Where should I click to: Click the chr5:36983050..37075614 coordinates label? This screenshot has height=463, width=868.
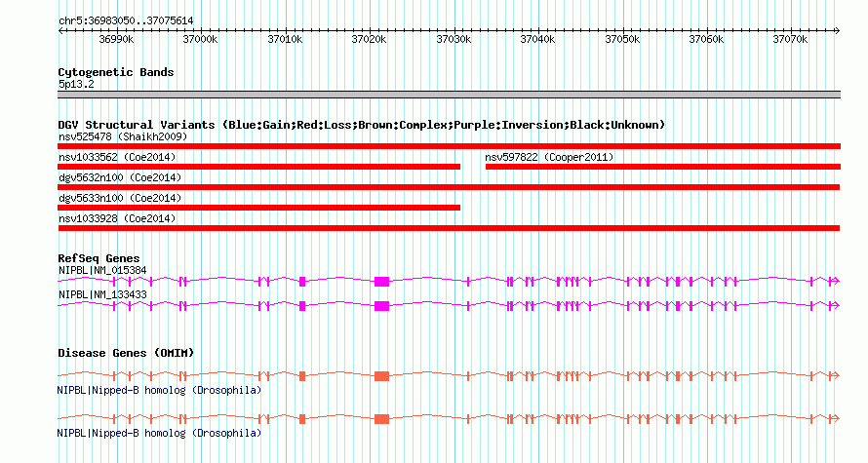pos(126,21)
